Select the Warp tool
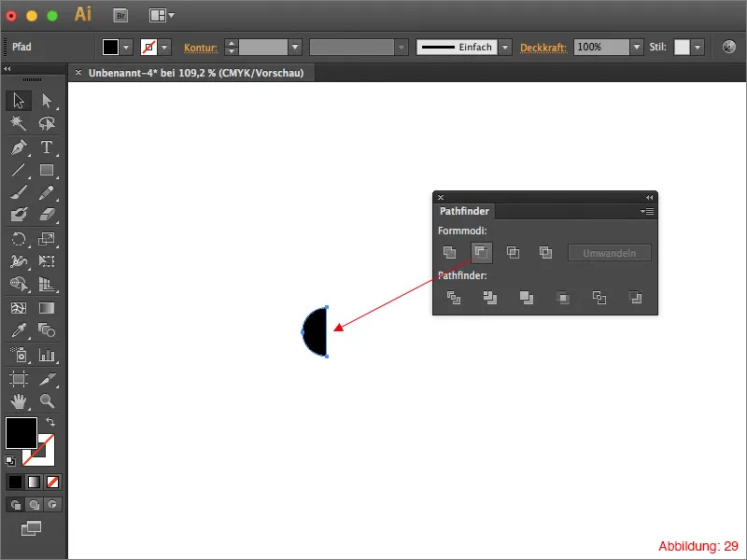This screenshot has width=747, height=560. pyautogui.click(x=19, y=261)
